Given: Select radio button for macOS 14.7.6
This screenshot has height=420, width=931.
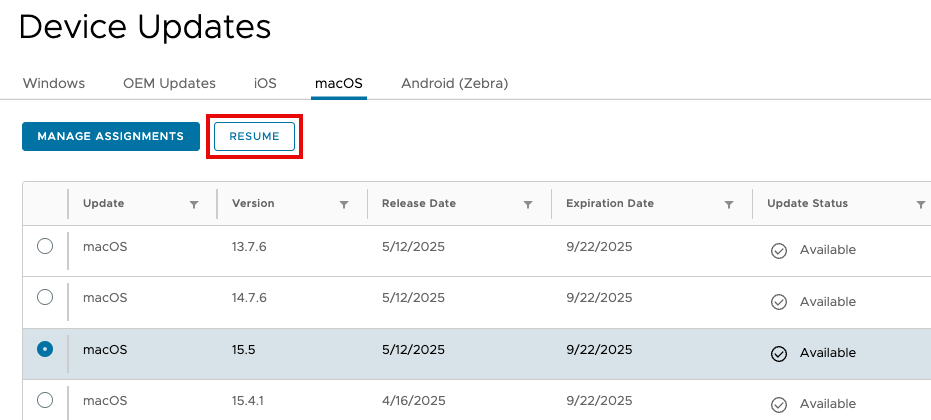Looking at the screenshot, I should click(45, 297).
